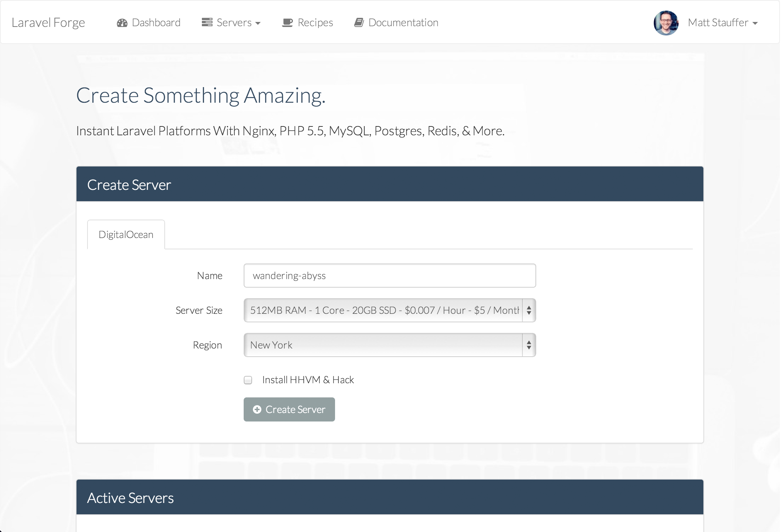Viewport: 782px width, 532px height.
Task: Open the Region dropdown showing New York
Action: [390, 345]
